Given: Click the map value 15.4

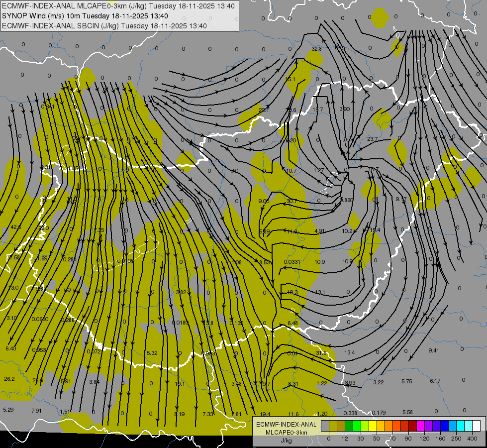Looking at the screenshot, I should tap(375, 230).
